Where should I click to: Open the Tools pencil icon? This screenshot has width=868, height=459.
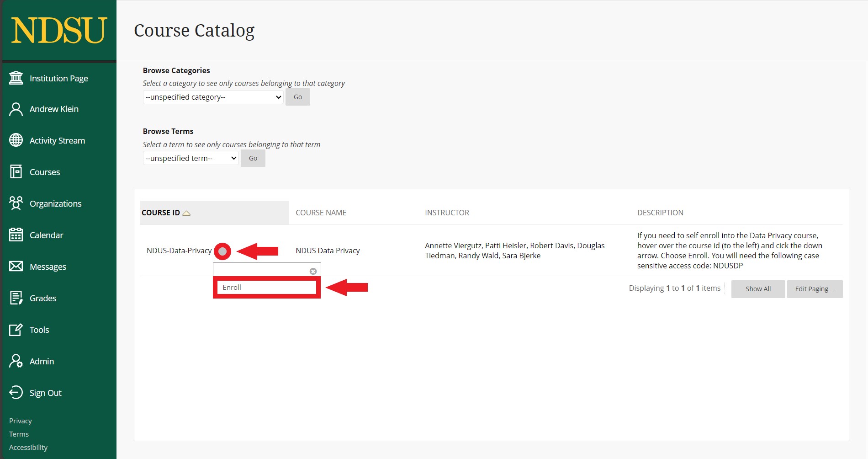[x=16, y=330]
